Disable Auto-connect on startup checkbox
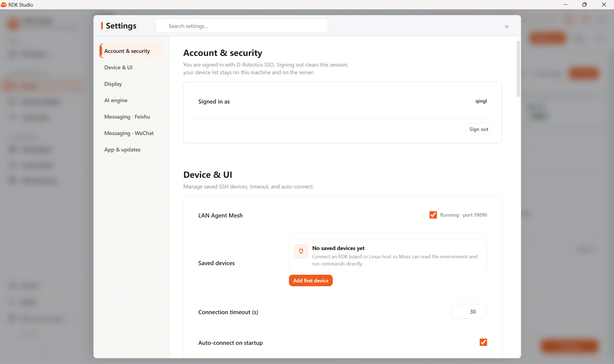 [483, 342]
